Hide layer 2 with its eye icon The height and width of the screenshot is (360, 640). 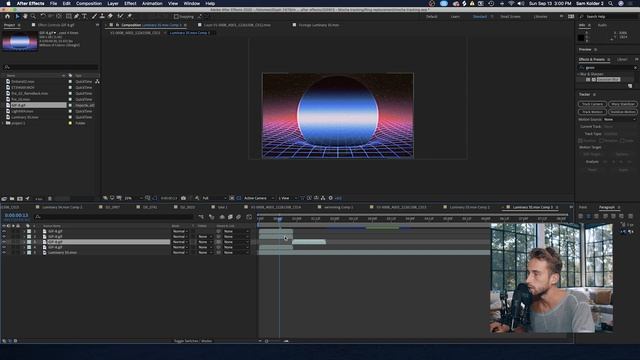(4, 237)
